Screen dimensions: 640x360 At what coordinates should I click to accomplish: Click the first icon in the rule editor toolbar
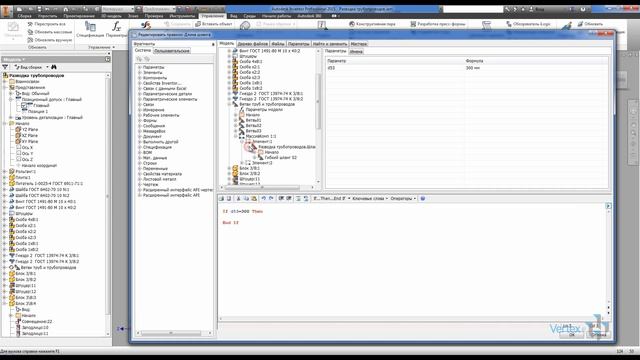click(x=222, y=198)
